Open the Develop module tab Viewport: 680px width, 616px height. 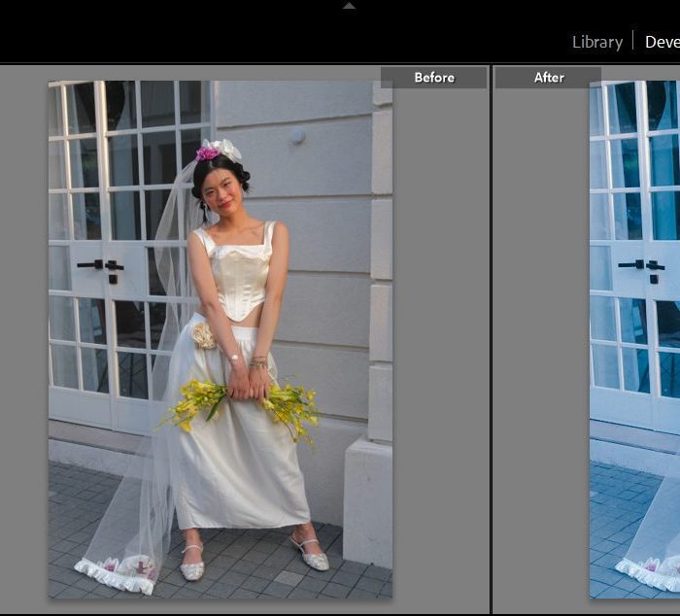coord(663,42)
